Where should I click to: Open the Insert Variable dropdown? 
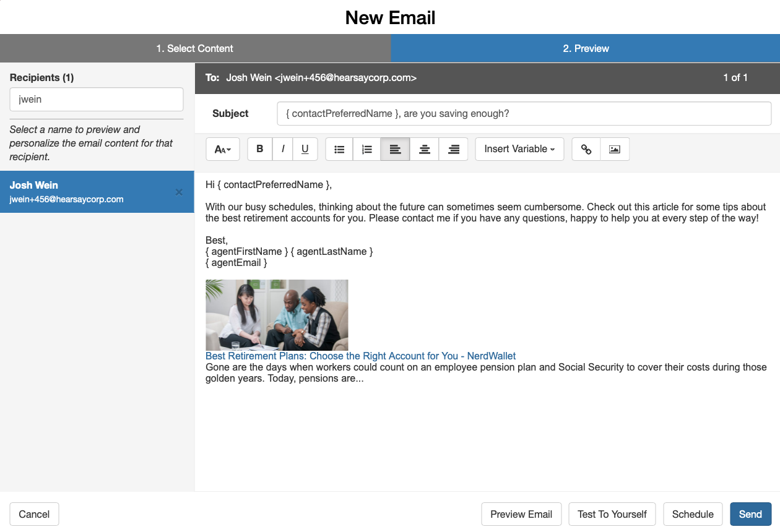[x=519, y=149]
